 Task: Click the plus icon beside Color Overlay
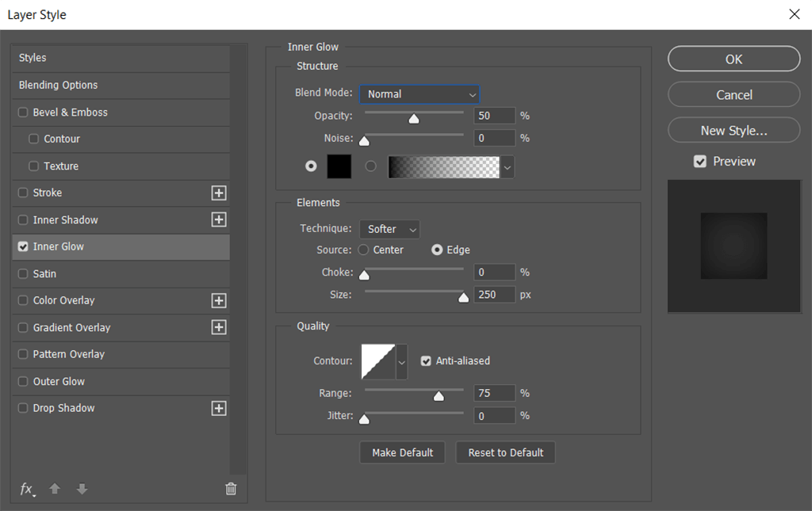219,300
